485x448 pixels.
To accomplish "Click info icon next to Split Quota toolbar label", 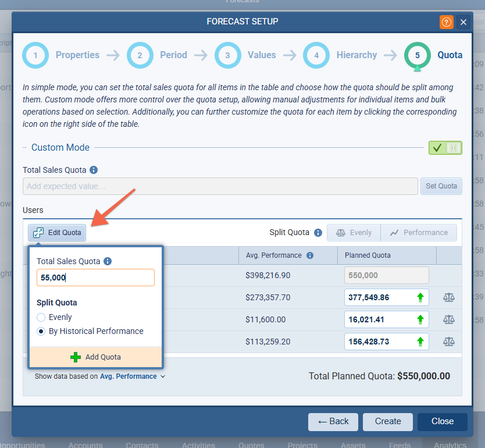I will point(318,233).
